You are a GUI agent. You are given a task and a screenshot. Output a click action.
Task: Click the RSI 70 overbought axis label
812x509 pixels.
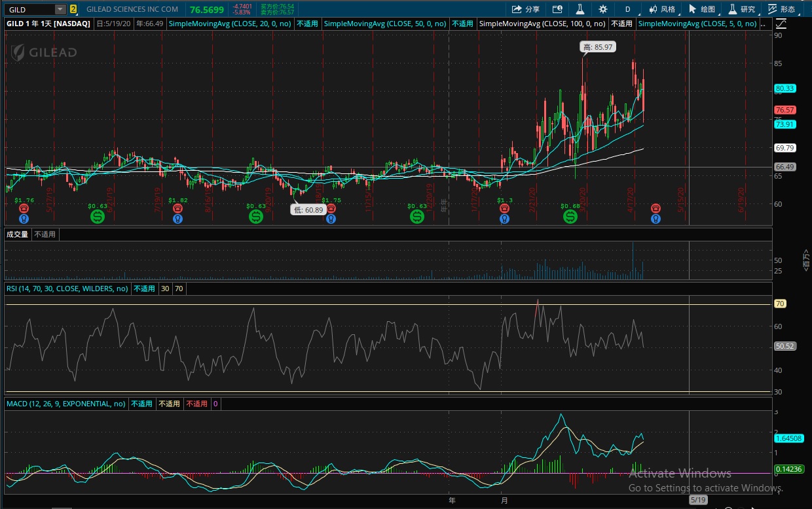780,304
